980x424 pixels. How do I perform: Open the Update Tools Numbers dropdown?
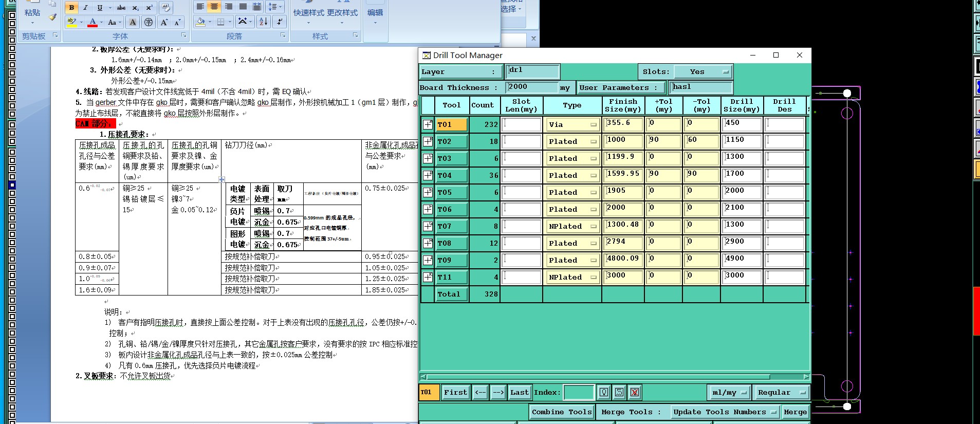(x=725, y=412)
